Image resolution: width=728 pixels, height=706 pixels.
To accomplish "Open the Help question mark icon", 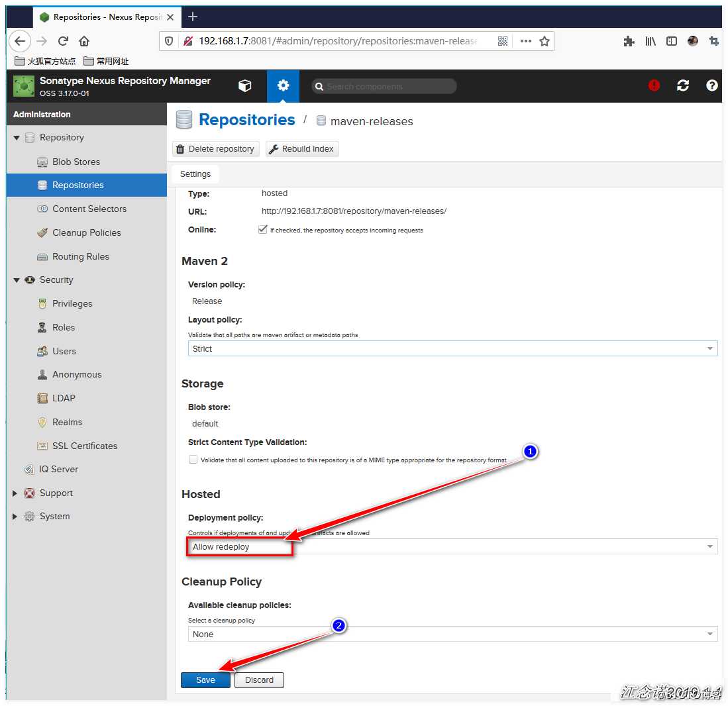I will pyautogui.click(x=711, y=85).
